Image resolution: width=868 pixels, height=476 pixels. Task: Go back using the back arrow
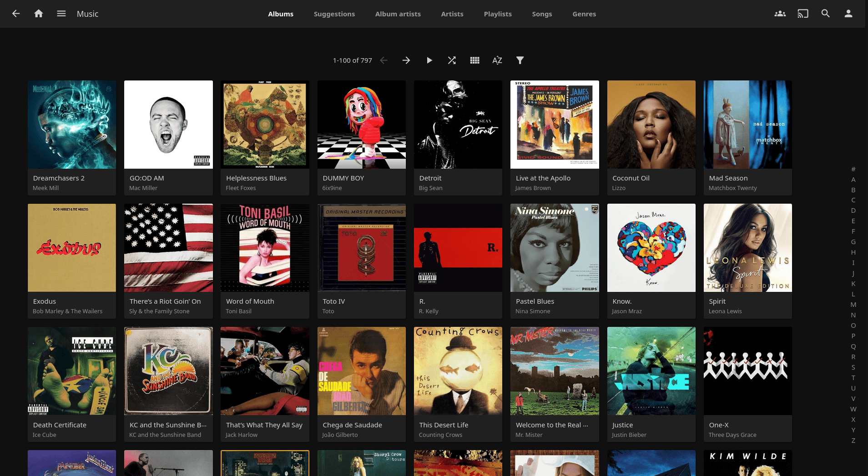coord(16,14)
